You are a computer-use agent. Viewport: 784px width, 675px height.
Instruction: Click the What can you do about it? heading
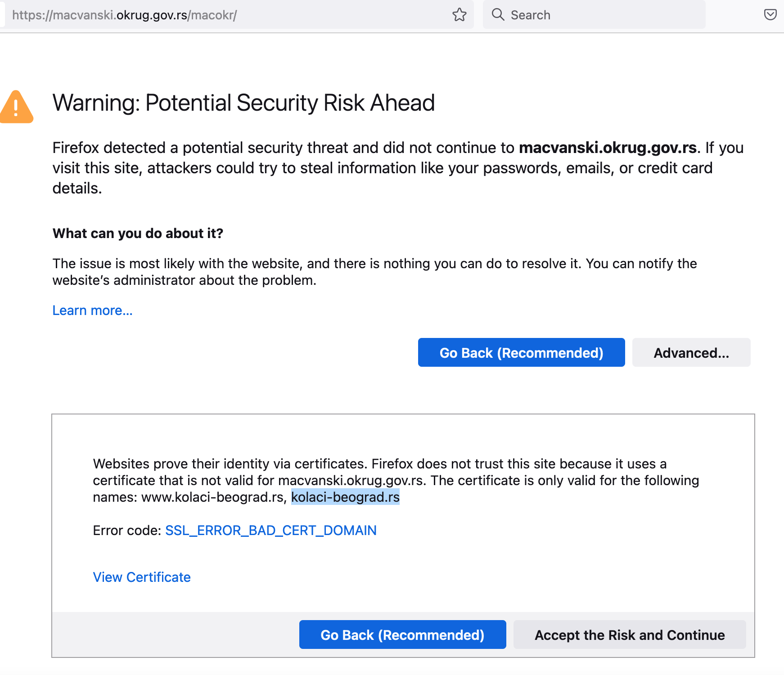coord(138,234)
